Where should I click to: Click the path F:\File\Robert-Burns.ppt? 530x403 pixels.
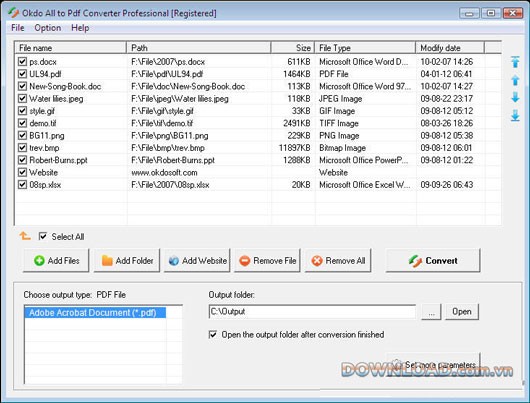pyautogui.click(x=173, y=160)
